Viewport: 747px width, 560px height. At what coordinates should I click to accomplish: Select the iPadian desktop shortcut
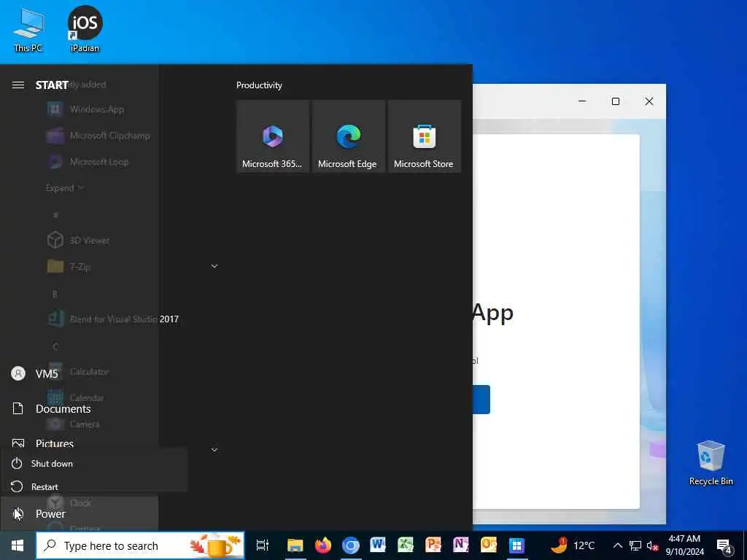tap(85, 29)
